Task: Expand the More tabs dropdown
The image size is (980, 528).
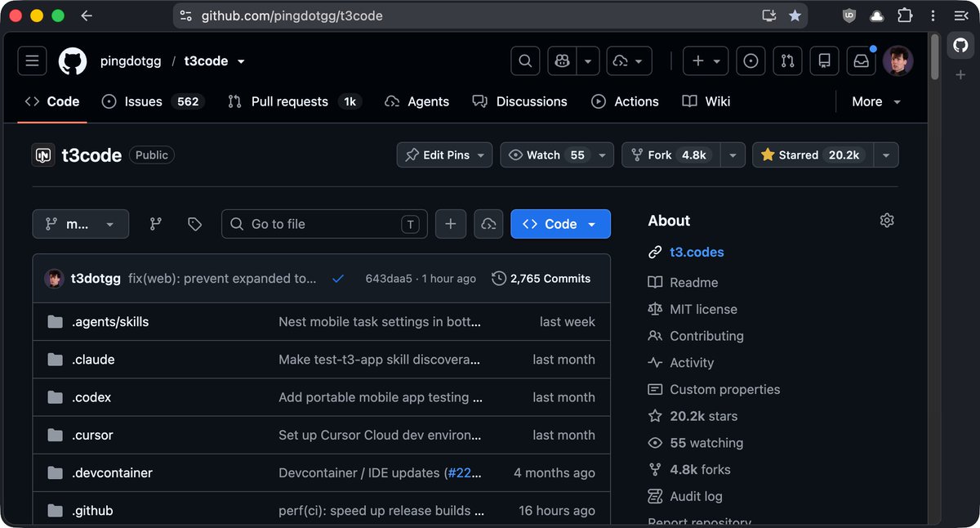Action: [876, 101]
